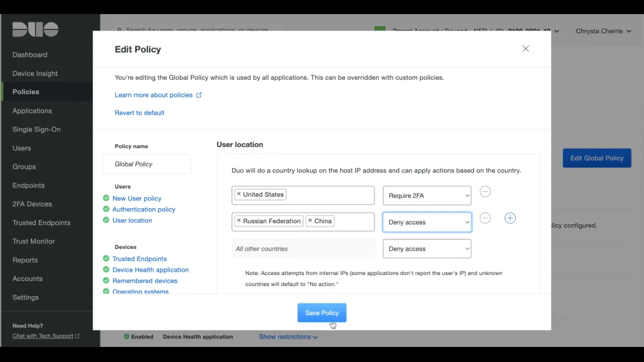Navigate to Single Sign-On
644x362 pixels.
click(36, 129)
